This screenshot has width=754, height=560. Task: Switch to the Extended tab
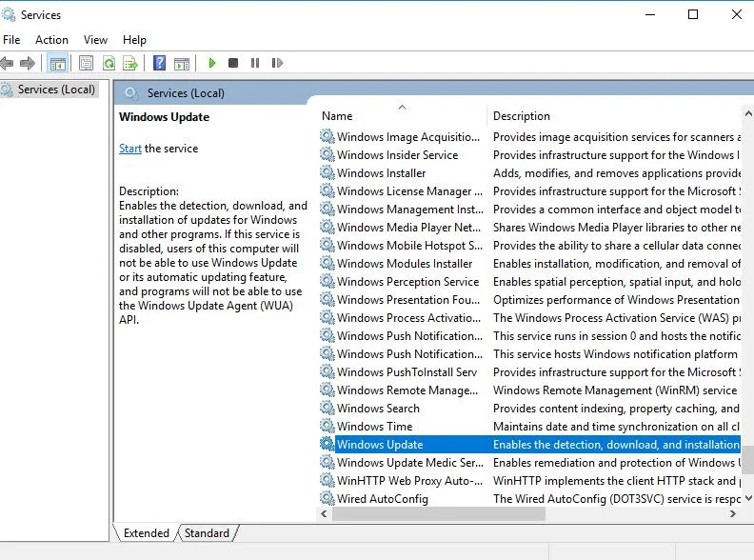pos(146,533)
